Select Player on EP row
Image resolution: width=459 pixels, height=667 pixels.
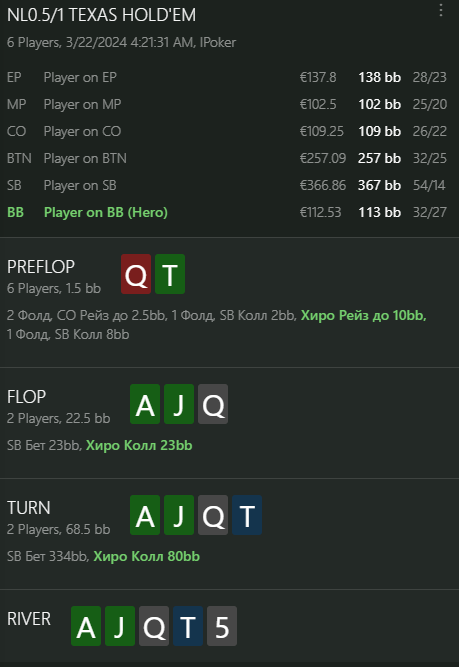pyautogui.click(x=227, y=77)
